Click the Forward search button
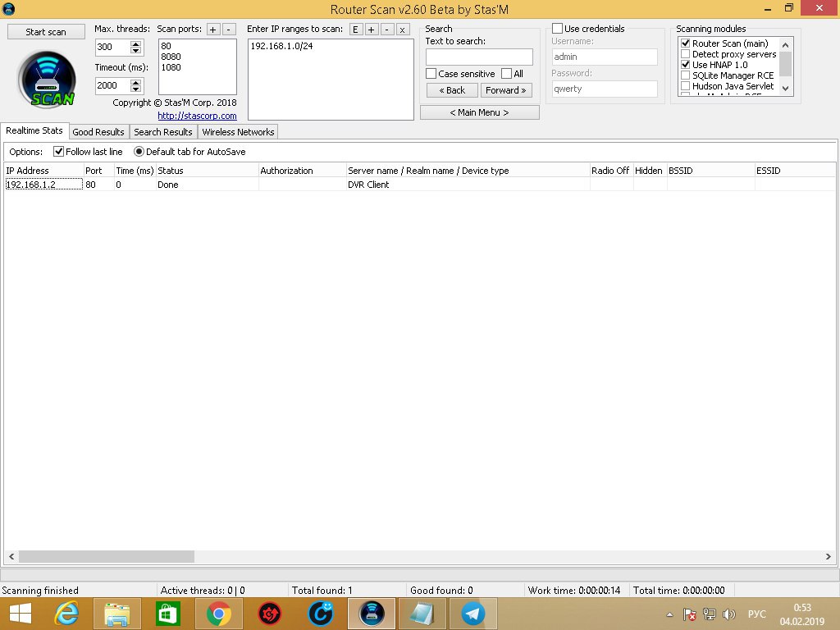 coord(506,90)
